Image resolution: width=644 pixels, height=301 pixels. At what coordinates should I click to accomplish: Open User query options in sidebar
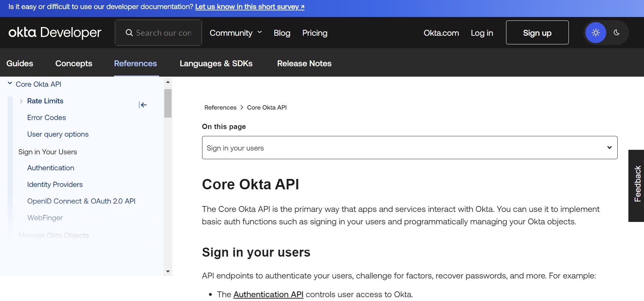58,134
